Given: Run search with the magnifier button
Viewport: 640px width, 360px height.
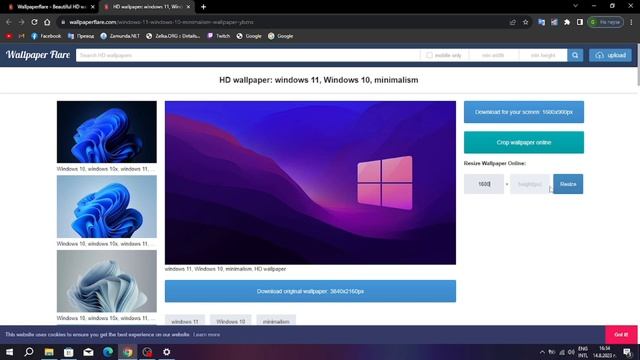Looking at the screenshot, I should tap(575, 55).
